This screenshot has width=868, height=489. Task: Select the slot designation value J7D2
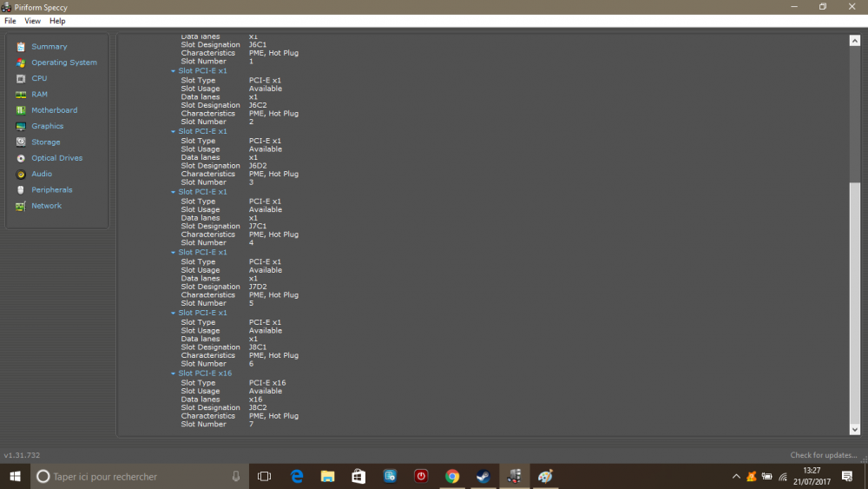point(258,287)
